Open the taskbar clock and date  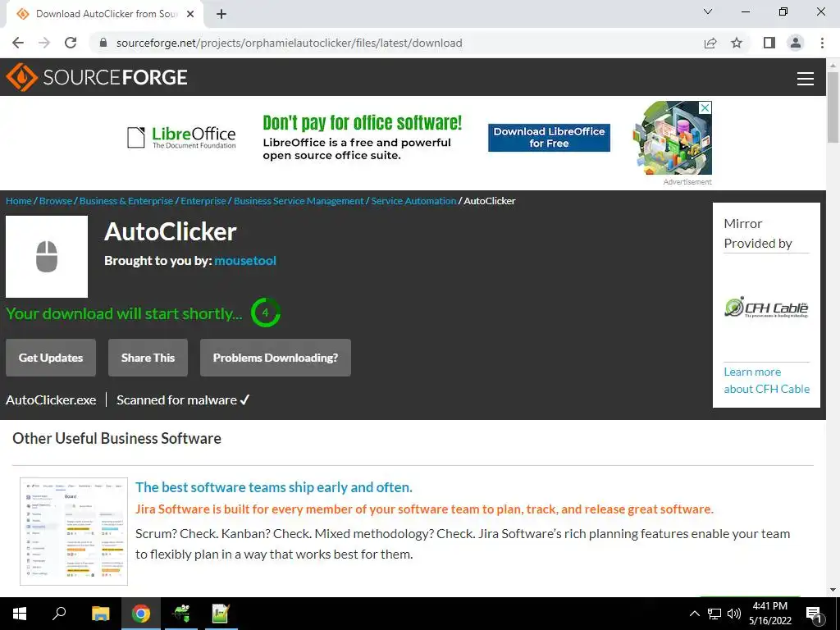point(769,614)
